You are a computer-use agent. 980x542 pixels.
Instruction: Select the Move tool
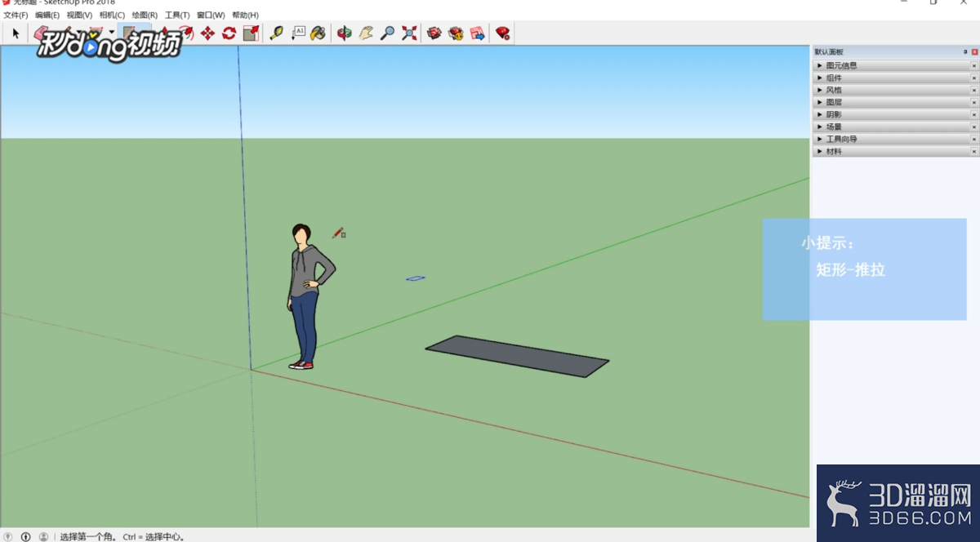[x=207, y=33]
